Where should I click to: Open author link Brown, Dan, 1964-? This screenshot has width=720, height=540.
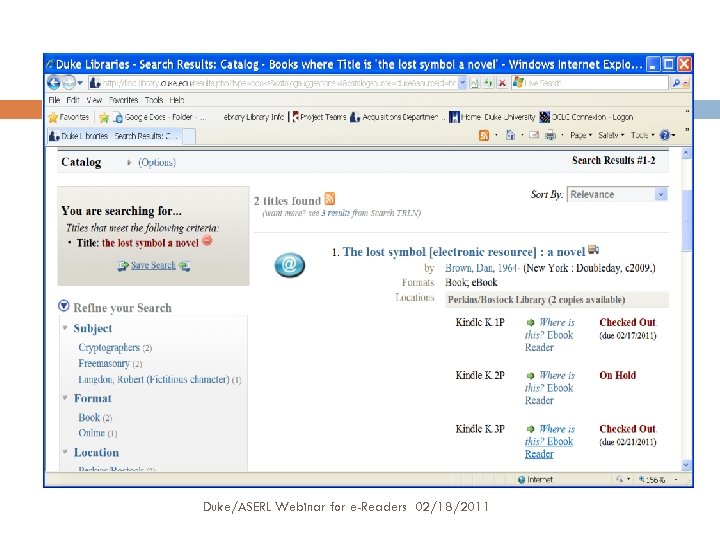(483, 268)
